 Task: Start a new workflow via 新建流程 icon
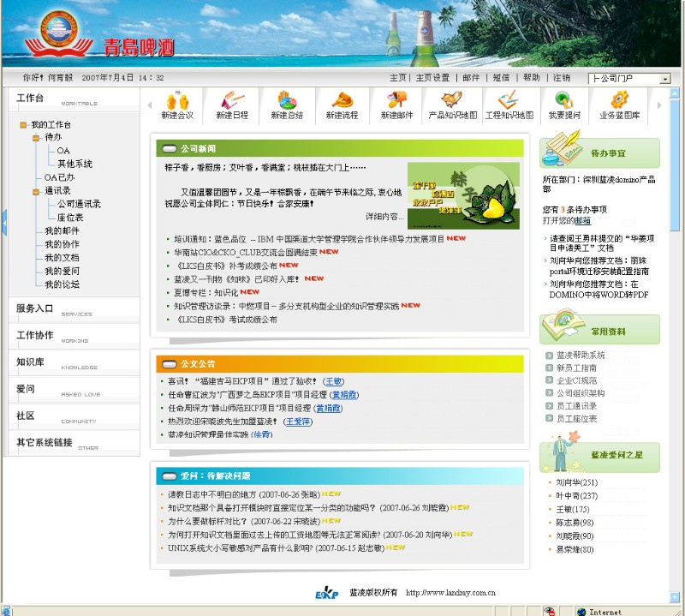[x=342, y=100]
